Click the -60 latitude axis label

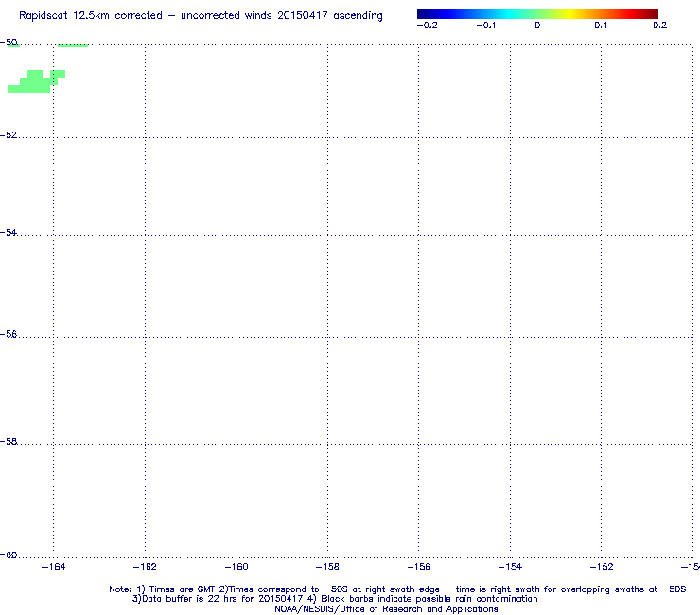point(9,554)
